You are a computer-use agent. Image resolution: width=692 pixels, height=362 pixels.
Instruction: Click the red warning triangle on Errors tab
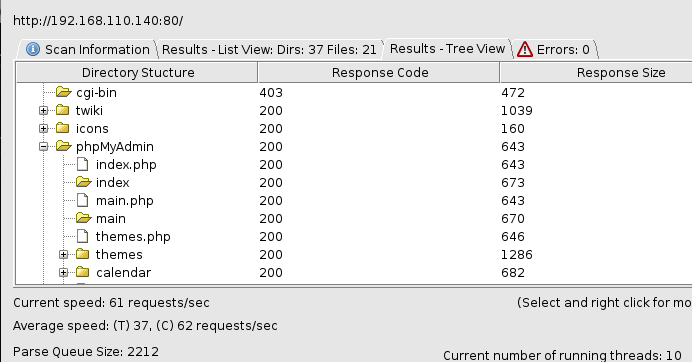point(525,49)
